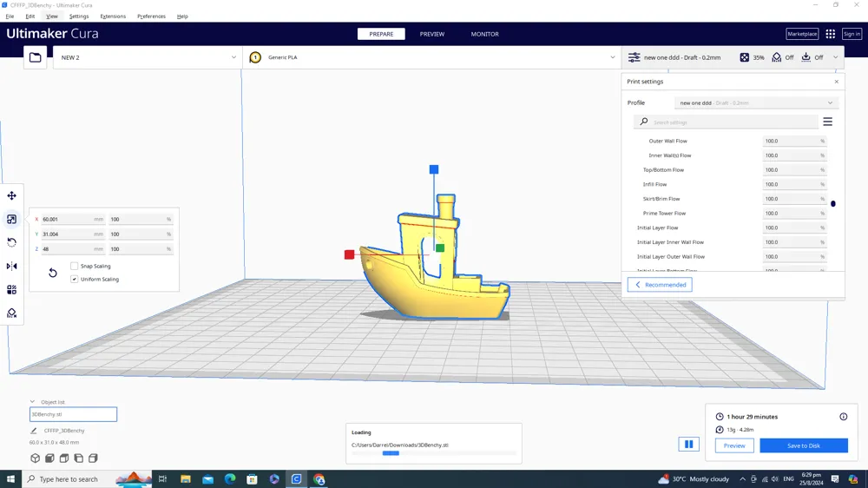
Task: Open file folder icon
Action: pyautogui.click(x=36, y=57)
